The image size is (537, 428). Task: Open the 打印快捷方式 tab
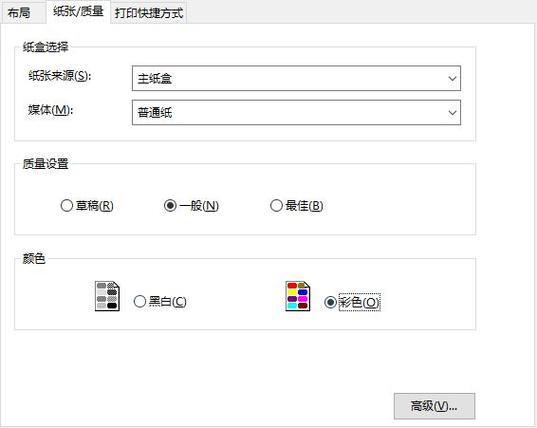[x=149, y=13]
